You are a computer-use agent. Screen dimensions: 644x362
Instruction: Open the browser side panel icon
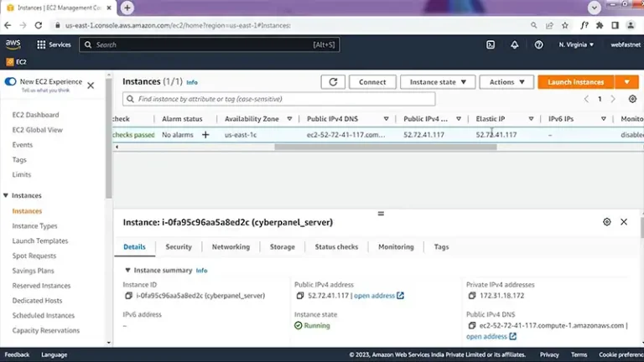615,25
